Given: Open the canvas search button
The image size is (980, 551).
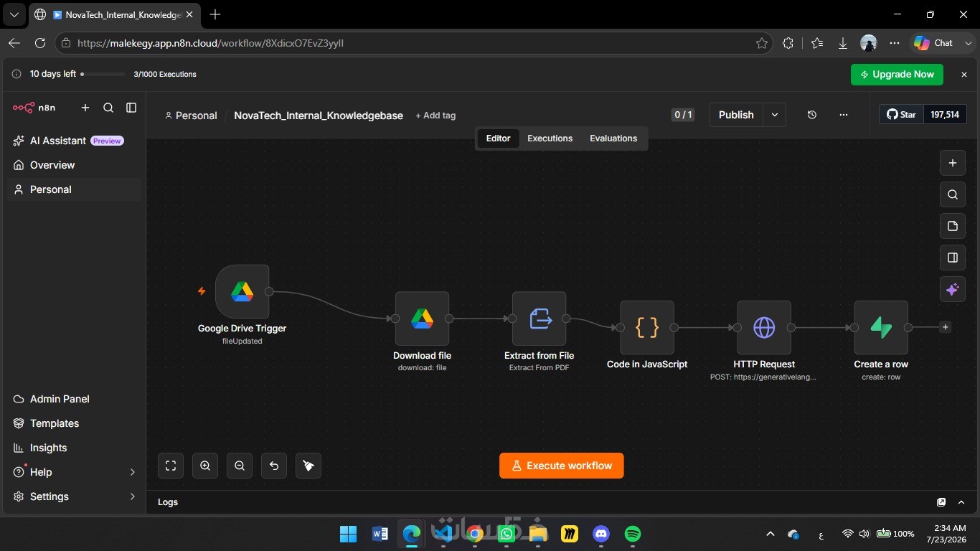Looking at the screenshot, I should click(953, 194).
